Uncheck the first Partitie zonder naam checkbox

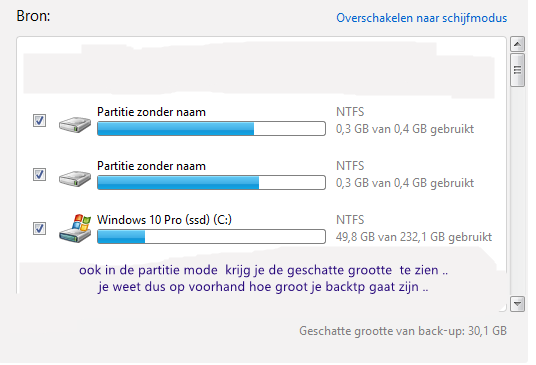pos(39,120)
